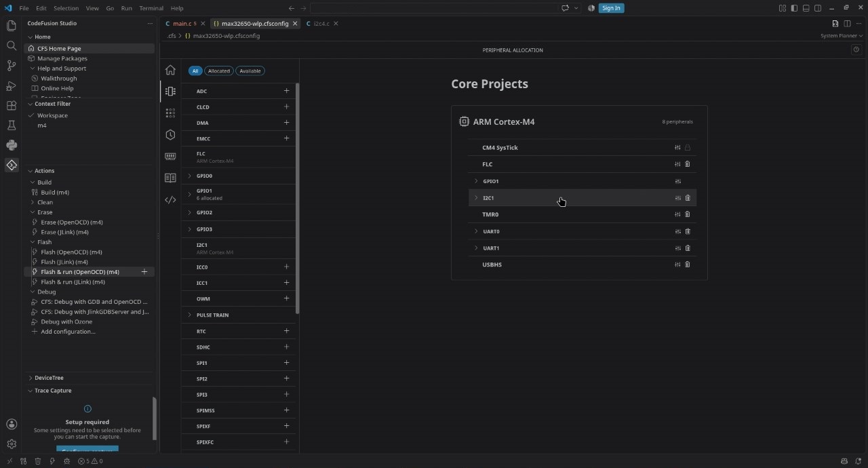The width and height of the screenshot is (868, 468).
Task: Expand UART0 under ARM Cortex-M4
Action: [476, 231]
